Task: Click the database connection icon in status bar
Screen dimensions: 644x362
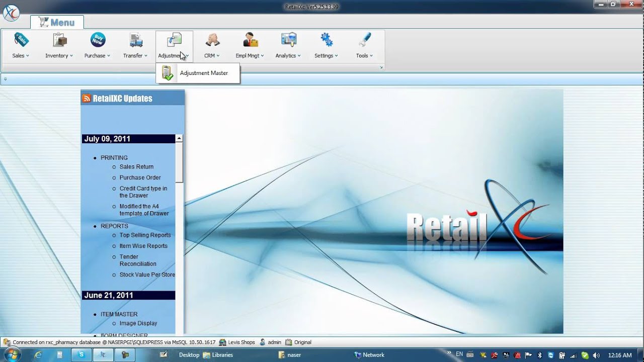Action: click(x=7, y=342)
